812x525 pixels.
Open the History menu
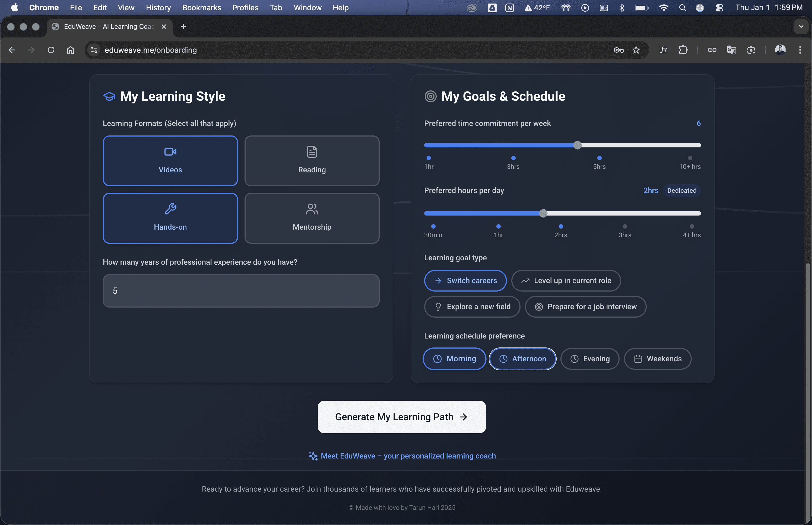158,8
